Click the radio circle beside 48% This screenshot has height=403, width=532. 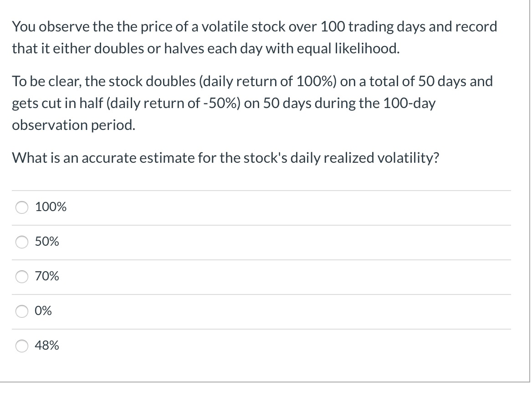tap(21, 346)
